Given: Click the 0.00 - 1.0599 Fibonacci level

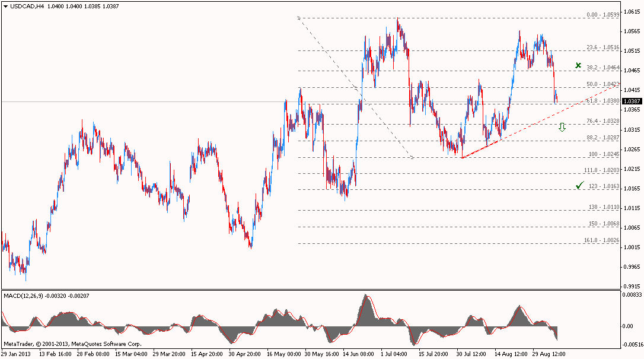Looking at the screenshot, I should [602, 15].
